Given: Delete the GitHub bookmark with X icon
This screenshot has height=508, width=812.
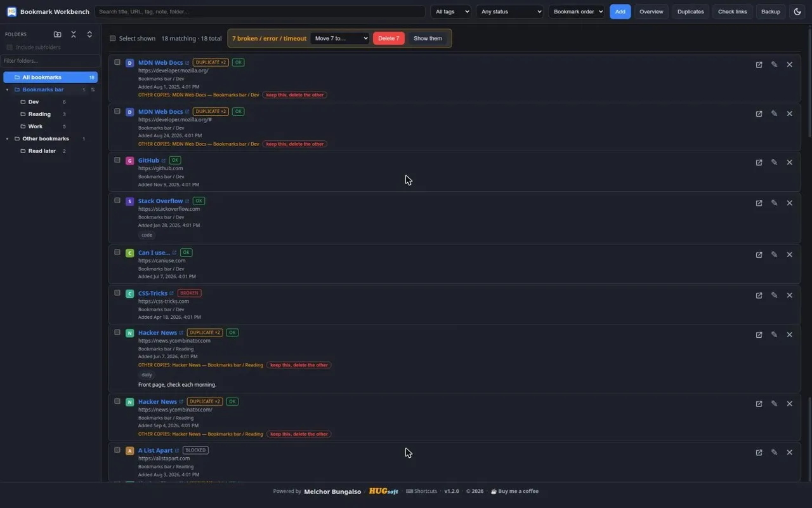Looking at the screenshot, I should [789, 163].
